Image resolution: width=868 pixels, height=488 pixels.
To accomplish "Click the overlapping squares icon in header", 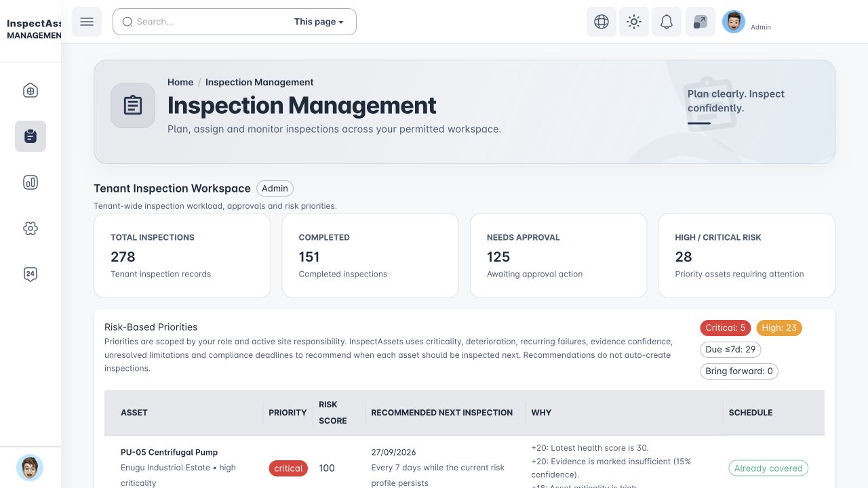I will coord(701,22).
